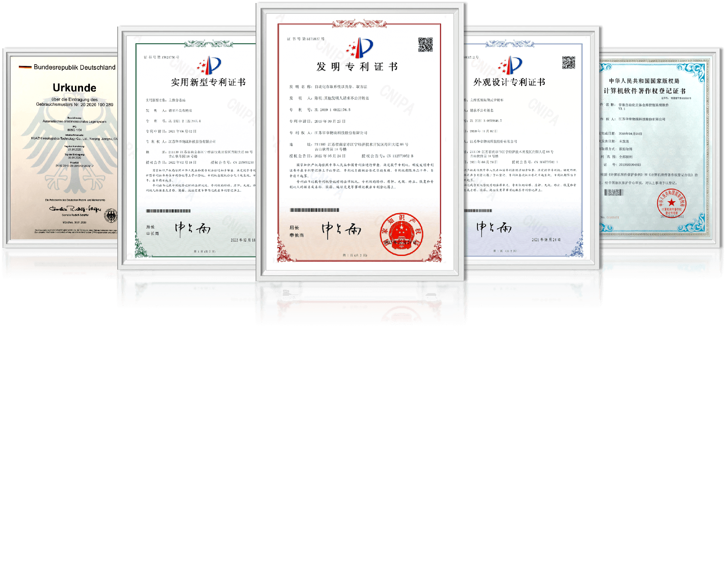
Task: Click the signature on the 实用新型专利证书
Action: point(193,229)
